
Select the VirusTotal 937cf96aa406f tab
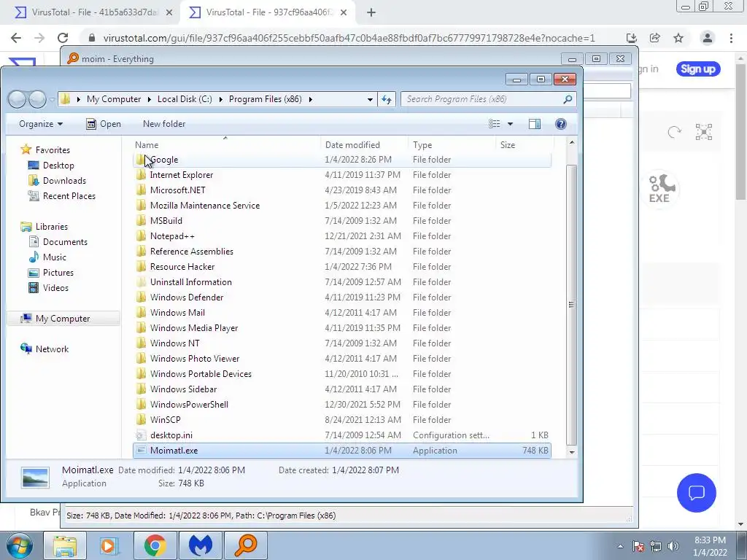(x=267, y=12)
